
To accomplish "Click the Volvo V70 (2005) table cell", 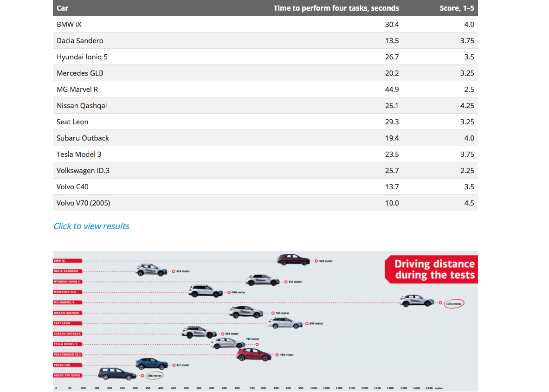I will pos(84,203).
